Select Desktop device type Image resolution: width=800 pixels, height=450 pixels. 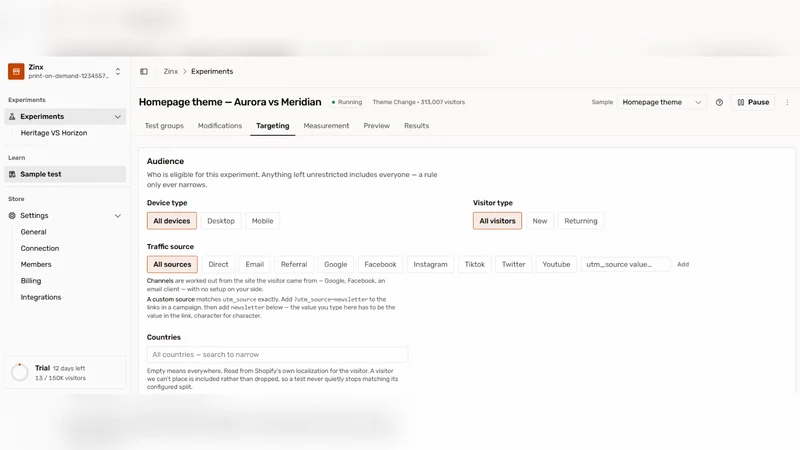click(221, 221)
